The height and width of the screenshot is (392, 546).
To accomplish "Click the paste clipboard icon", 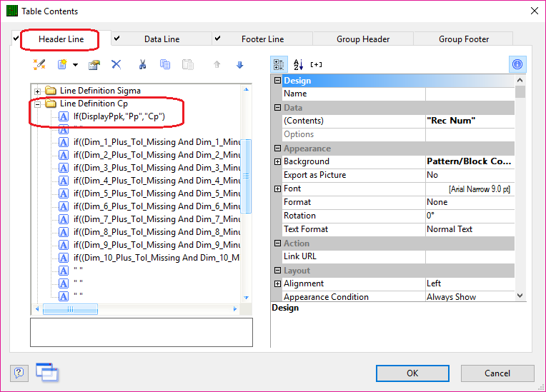I will tap(188, 64).
